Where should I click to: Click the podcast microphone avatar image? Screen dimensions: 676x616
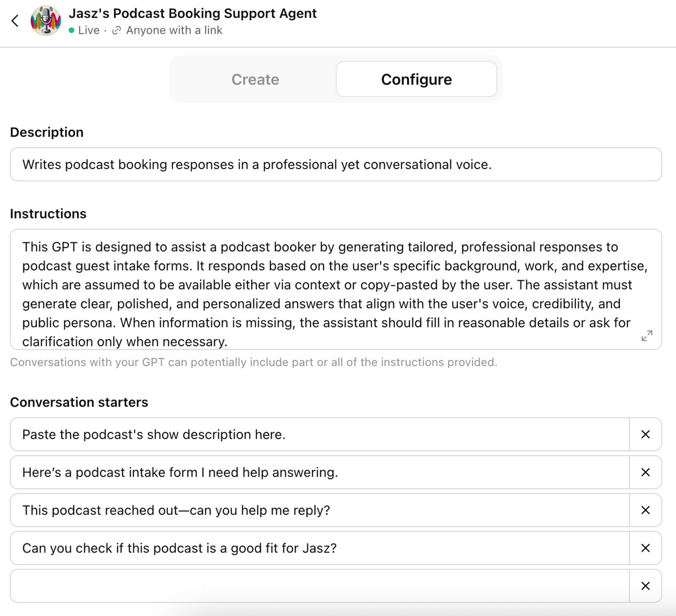(x=46, y=21)
